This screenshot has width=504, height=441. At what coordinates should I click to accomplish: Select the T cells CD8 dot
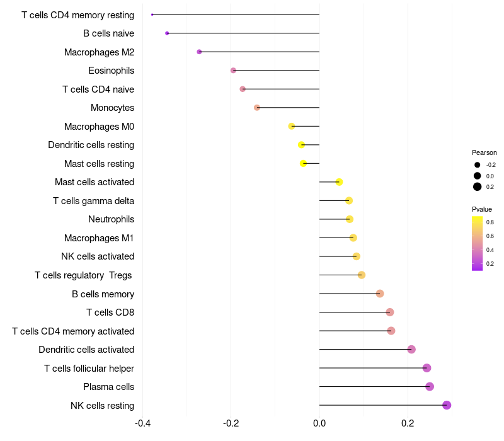389,312
